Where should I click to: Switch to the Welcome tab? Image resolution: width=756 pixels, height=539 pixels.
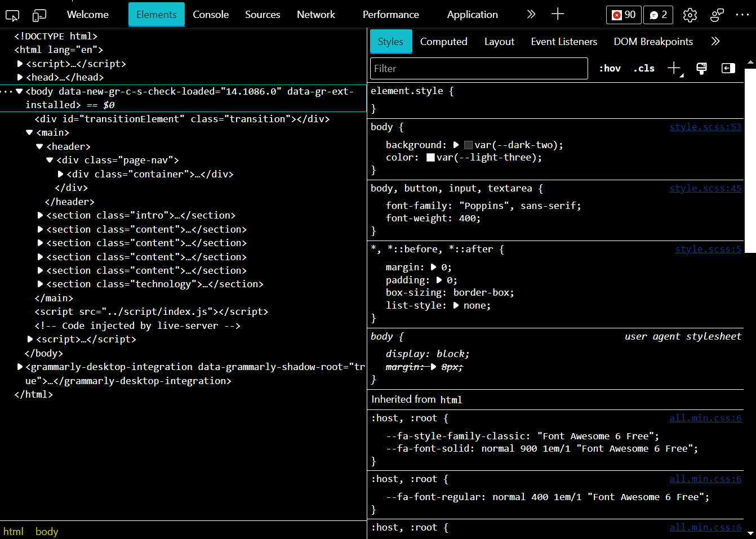click(x=88, y=15)
